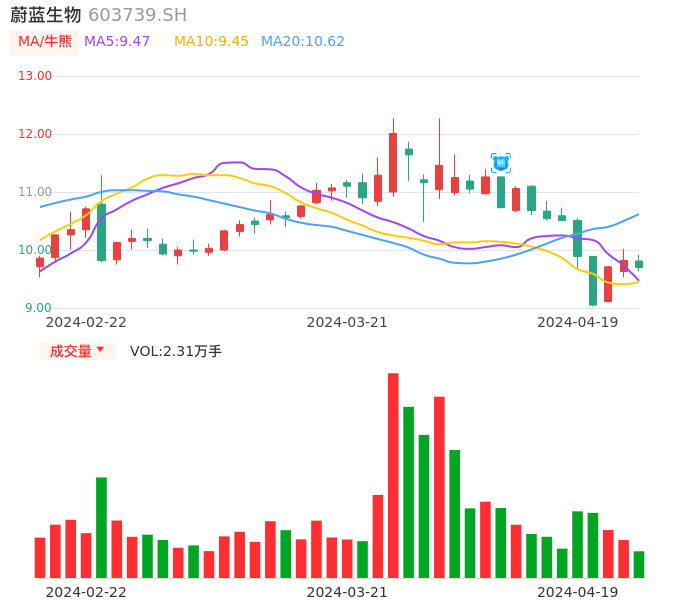686x606 pixels.
Task: Click the lowest green candlestick near 9.00
Action: click(x=593, y=280)
